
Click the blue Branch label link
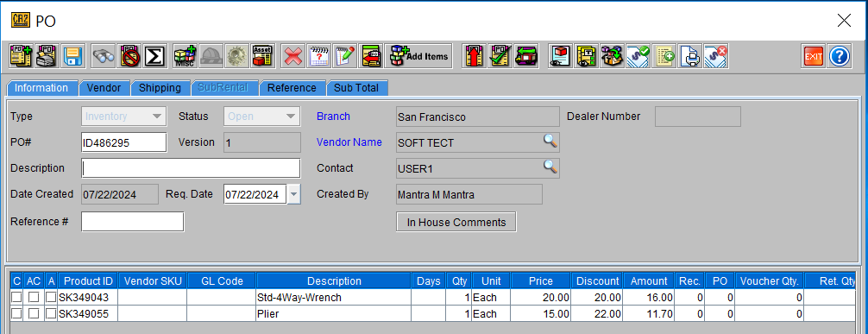click(x=333, y=117)
